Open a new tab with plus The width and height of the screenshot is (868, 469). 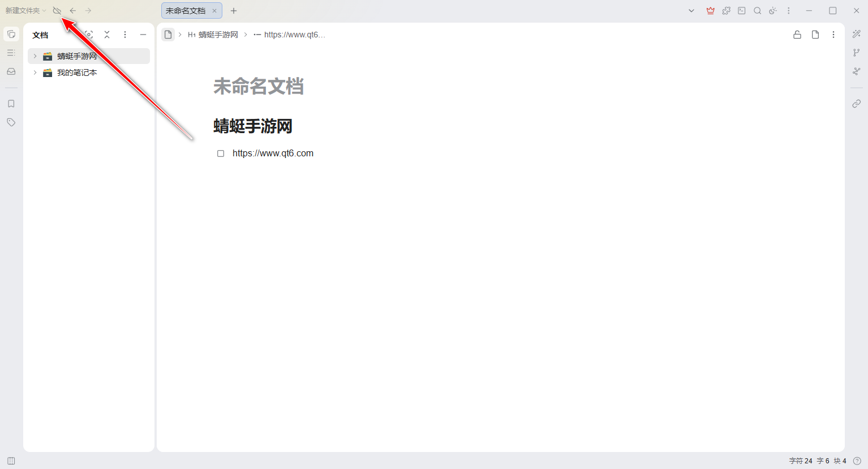click(x=234, y=11)
